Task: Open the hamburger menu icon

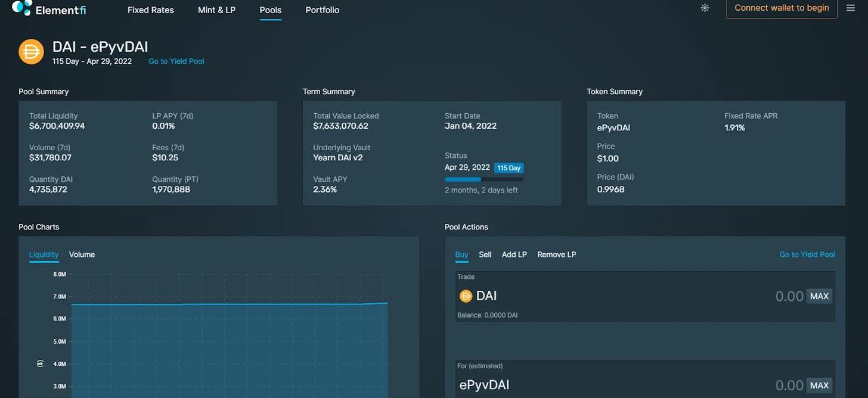Action: [850, 8]
